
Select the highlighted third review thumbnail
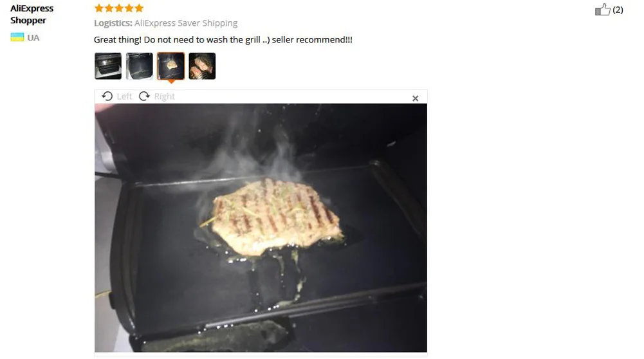[x=171, y=66]
